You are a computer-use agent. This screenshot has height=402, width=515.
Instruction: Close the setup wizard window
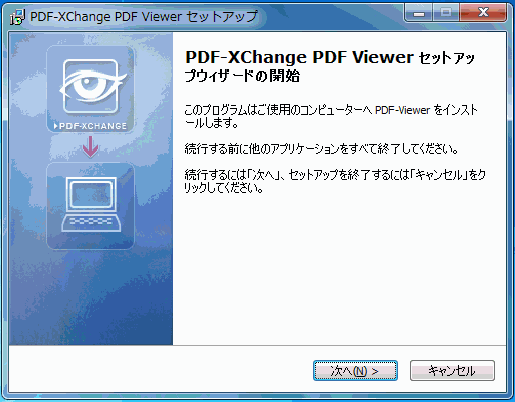coord(483,13)
